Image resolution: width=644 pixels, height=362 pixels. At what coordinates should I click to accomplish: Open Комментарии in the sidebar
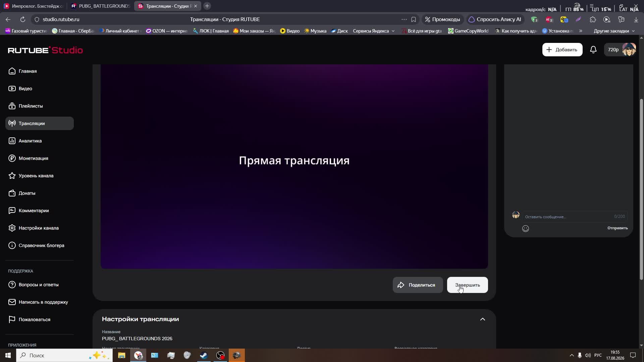pos(40,210)
